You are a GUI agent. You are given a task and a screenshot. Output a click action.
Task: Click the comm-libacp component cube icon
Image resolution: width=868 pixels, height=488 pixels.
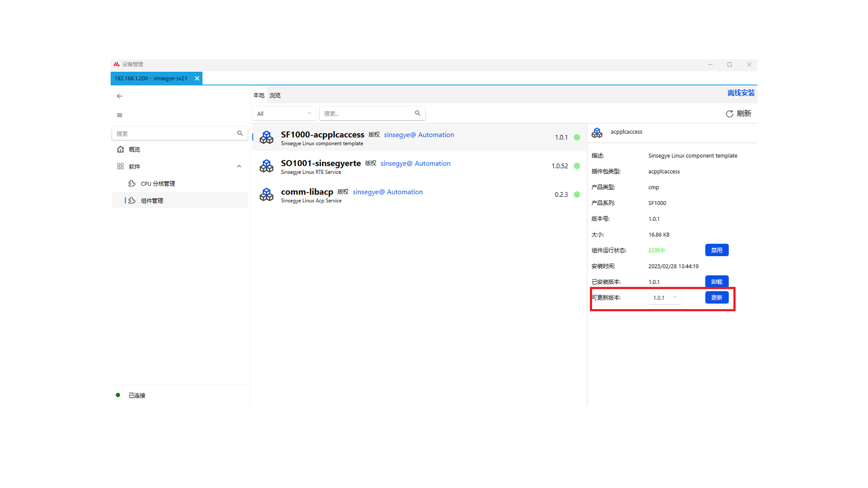(266, 195)
